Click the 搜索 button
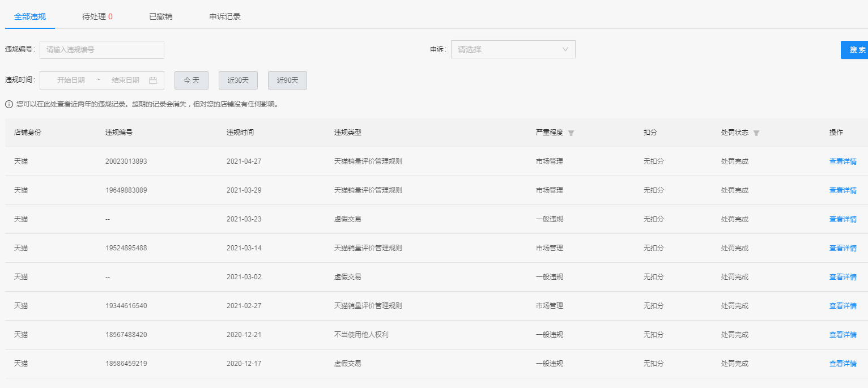 pyautogui.click(x=854, y=50)
